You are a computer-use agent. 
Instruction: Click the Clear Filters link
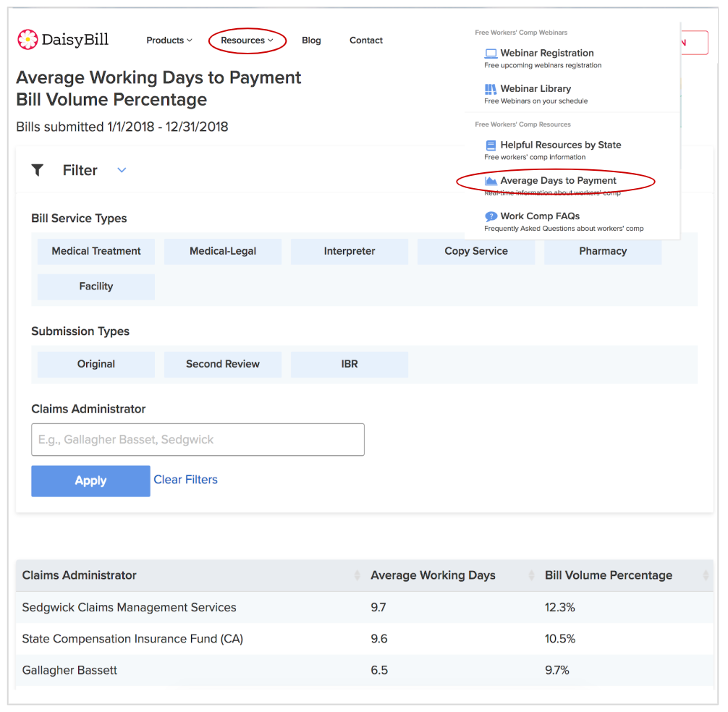185,480
